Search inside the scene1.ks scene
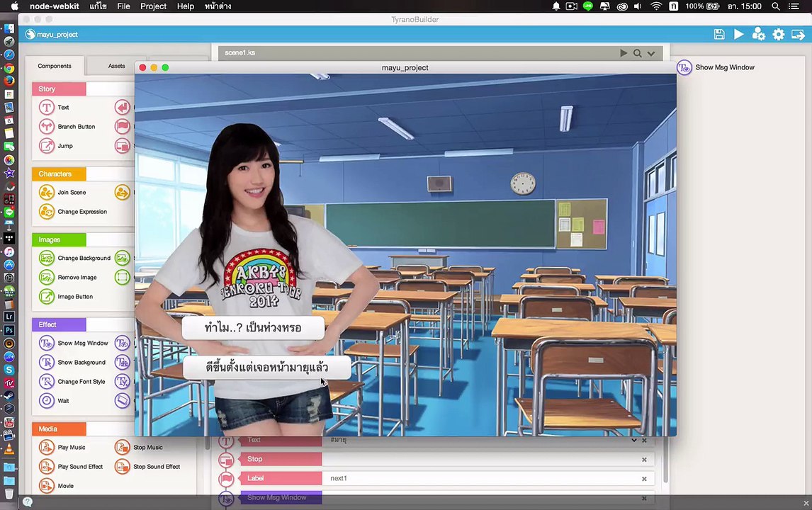812x510 pixels. click(x=638, y=53)
